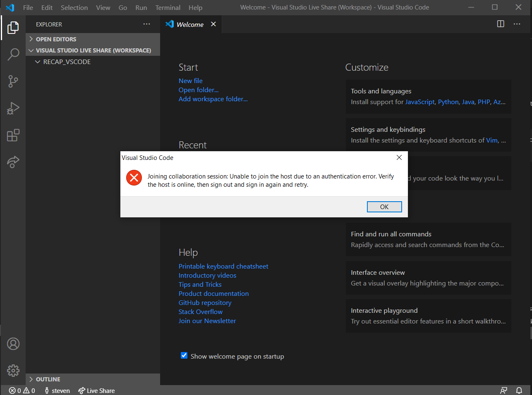Install Vim keybindings link
This screenshot has height=395, width=532.
pyautogui.click(x=492, y=140)
